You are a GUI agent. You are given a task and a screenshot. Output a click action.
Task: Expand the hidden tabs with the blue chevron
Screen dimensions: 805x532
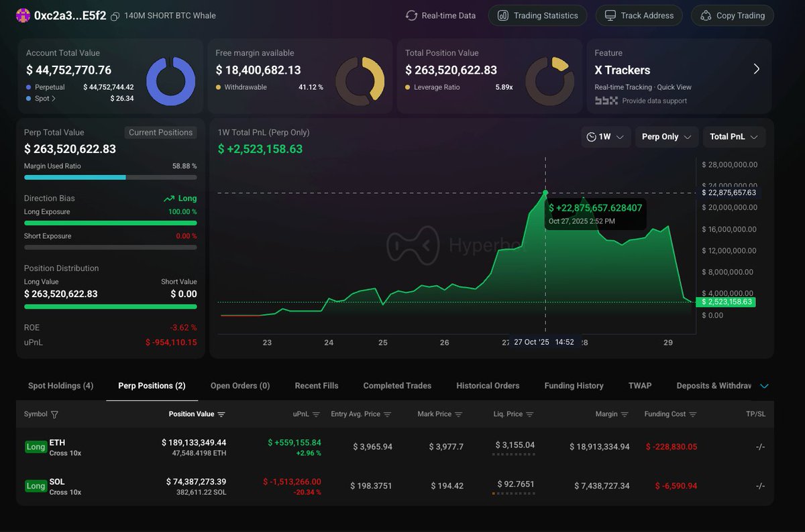tap(763, 386)
